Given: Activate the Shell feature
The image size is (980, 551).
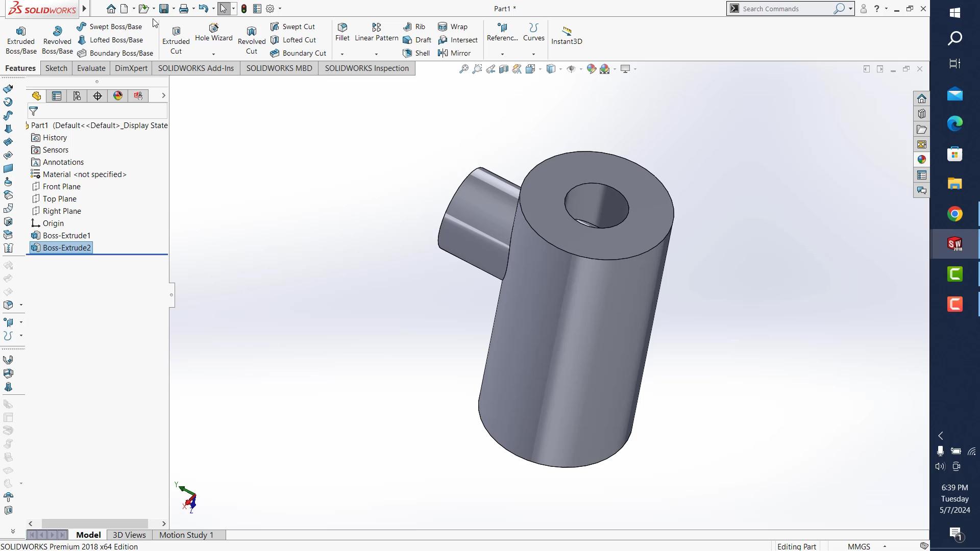Looking at the screenshot, I should (416, 53).
